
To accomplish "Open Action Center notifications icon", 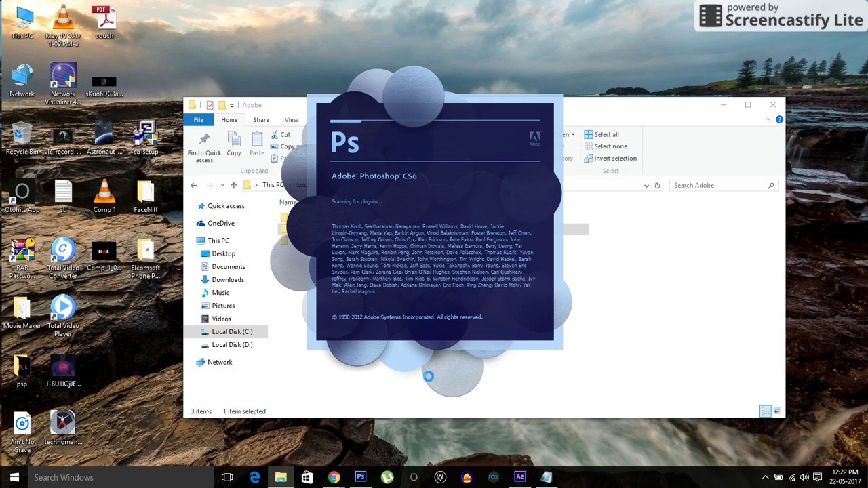I will pos(818,477).
